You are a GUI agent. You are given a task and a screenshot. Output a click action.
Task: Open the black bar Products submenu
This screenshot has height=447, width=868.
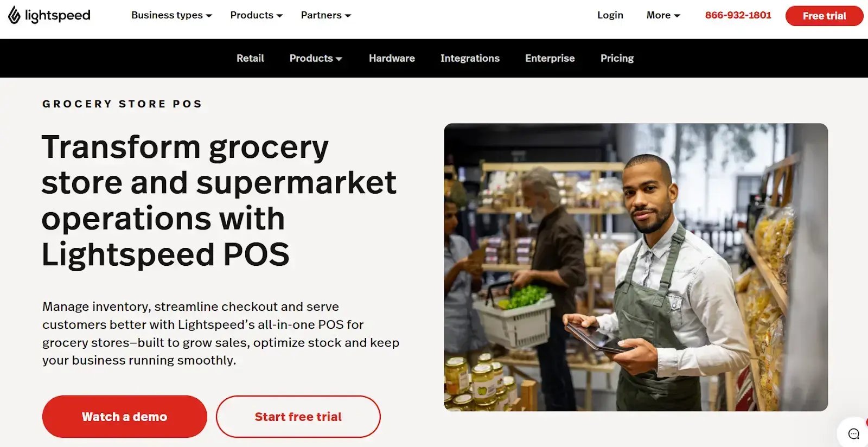316,58
